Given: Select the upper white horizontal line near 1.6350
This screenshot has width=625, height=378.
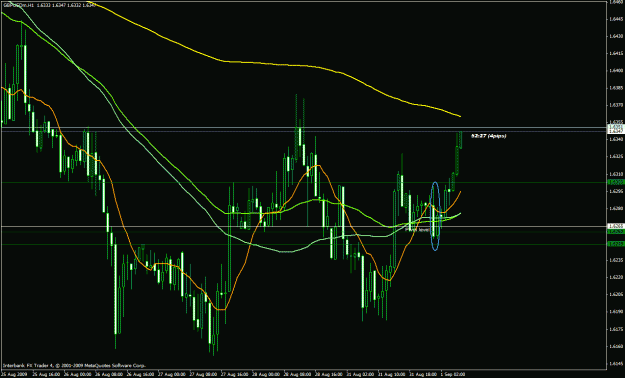Looking at the screenshot, I should click(x=303, y=128).
